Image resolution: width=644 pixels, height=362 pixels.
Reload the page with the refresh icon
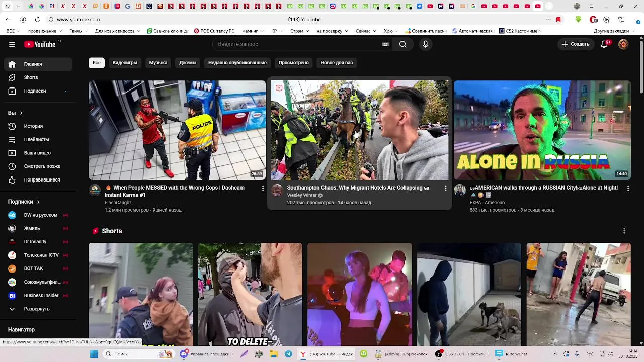click(x=37, y=20)
